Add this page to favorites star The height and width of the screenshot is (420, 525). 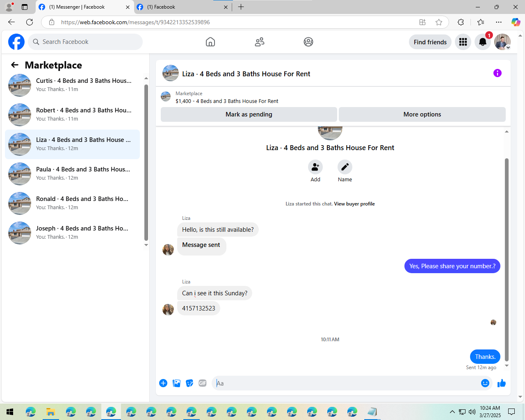[439, 22]
